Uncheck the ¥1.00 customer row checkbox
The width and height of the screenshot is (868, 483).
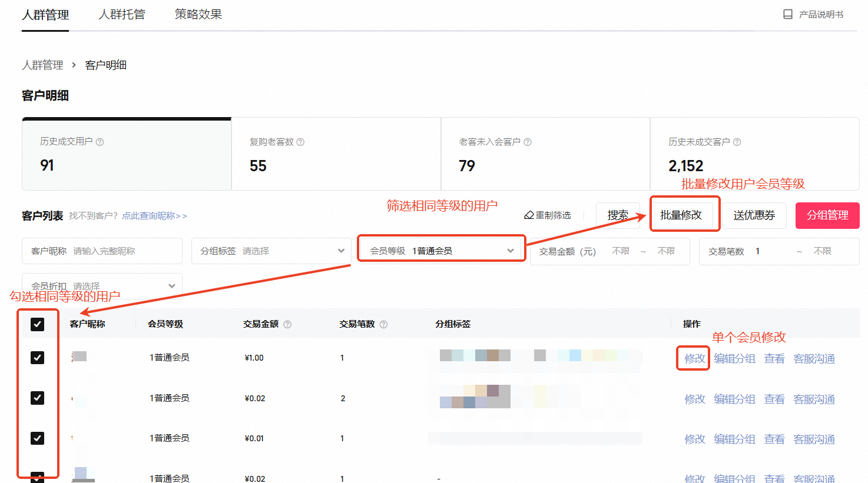tap(37, 358)
